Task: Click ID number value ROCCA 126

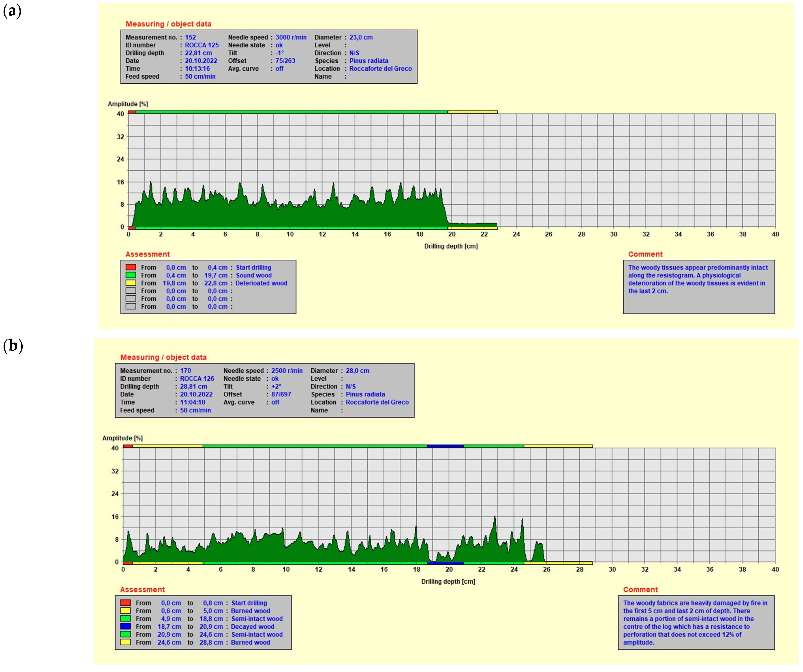Action: [x=197, y=378]
